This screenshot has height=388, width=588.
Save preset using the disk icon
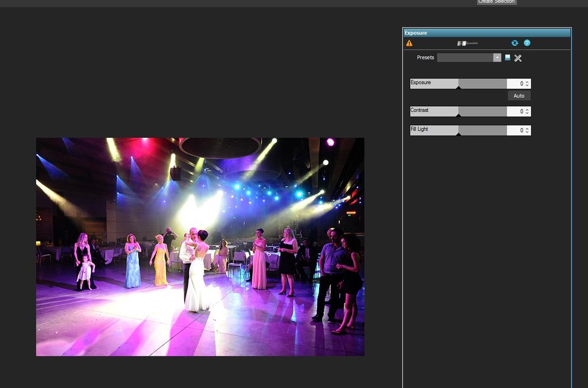pyautogui.click(x=508, y=57)
